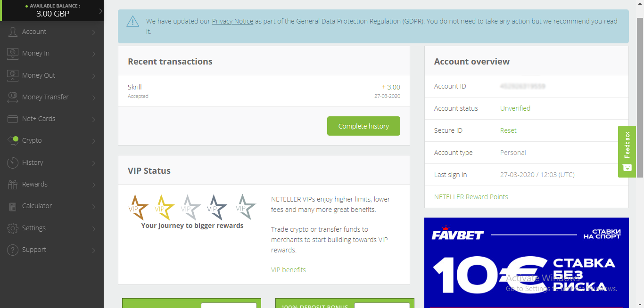Image resolution: width=644 pixels, height=308 pixels.
Task: Open the NETELLER Reward Points link
Action: [471, 197]
